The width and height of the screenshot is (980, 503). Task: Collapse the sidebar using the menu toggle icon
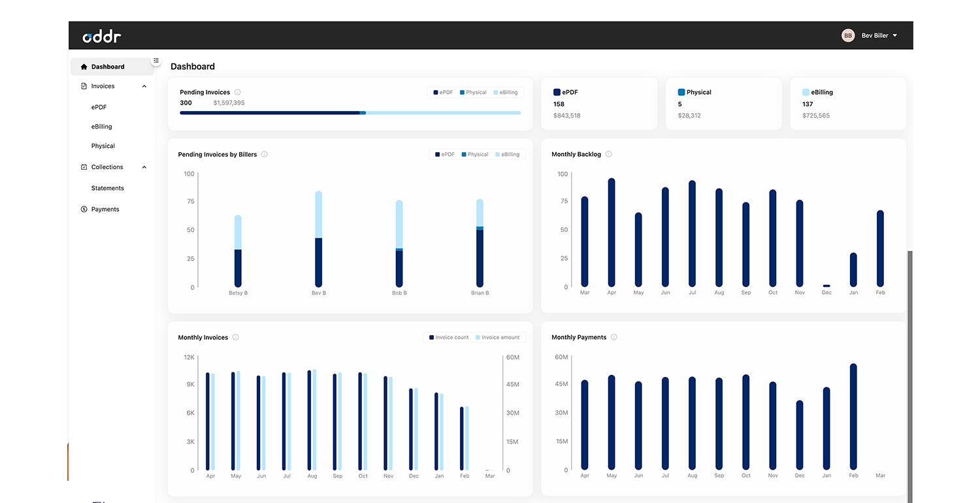(156, 61)
